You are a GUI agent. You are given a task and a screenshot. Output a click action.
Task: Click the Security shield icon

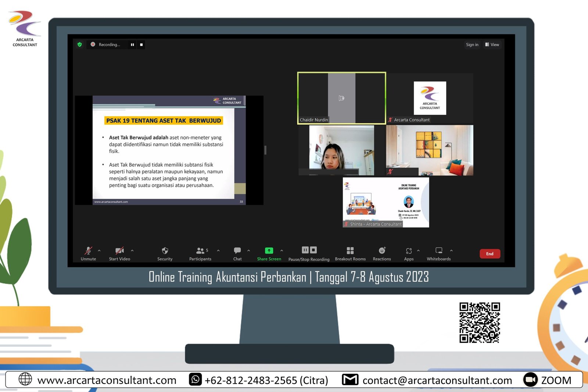(x=165, y=251)
